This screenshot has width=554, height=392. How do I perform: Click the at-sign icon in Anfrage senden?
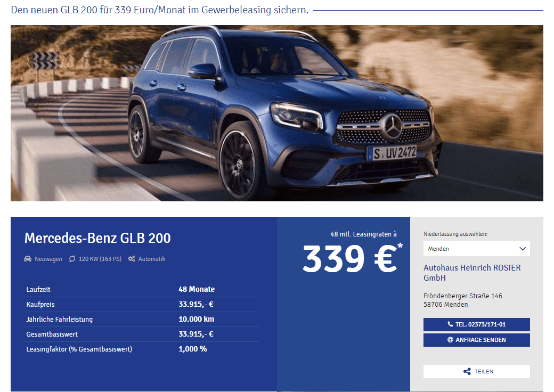click(x=450, y=340)
